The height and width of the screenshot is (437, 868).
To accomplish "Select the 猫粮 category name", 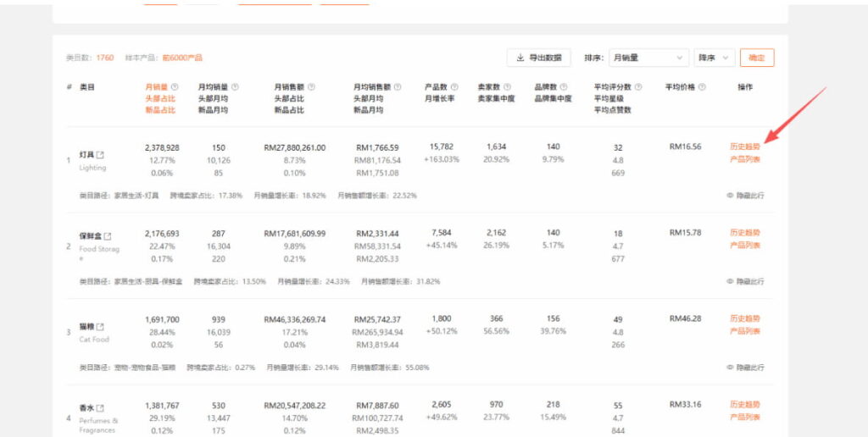I will tap(86, 327).
